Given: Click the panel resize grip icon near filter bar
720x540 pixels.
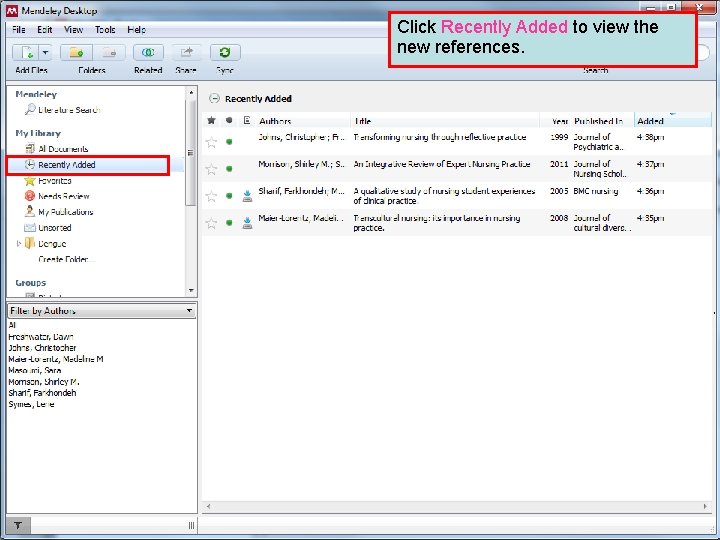Looking at the screenshot, I should click(191, 525).
